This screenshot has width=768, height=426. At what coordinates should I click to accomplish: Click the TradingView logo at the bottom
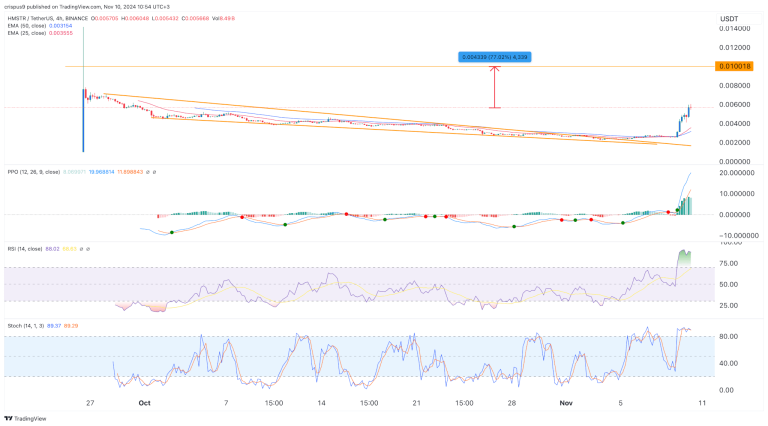(x=25, y=419)
